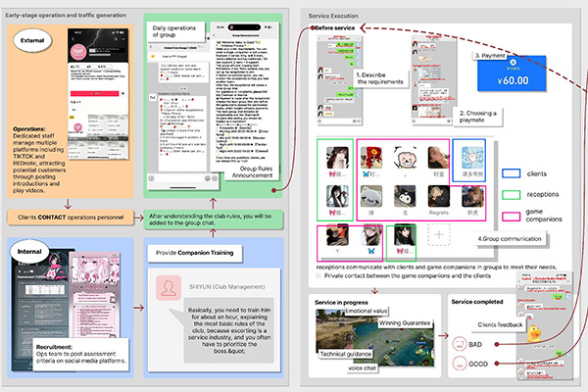Image resolution: width=588 pixels, height=392 pixels.
Task: Tap the voice icon in the group chat input bar
Action: (x=151, y=178)
